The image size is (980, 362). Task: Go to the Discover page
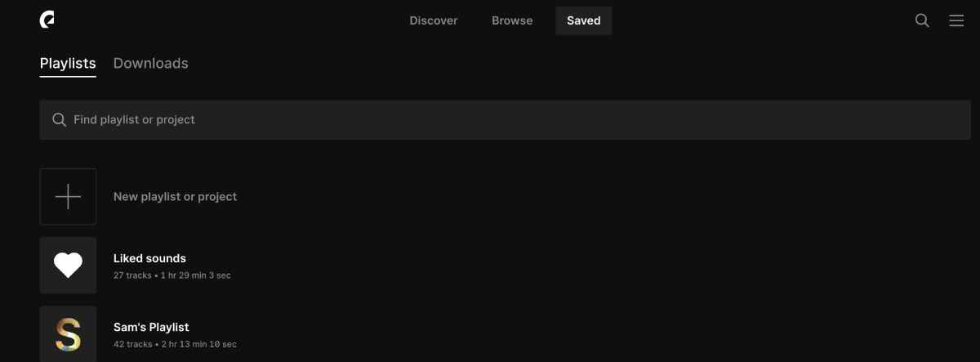click(x=434, y=20)
